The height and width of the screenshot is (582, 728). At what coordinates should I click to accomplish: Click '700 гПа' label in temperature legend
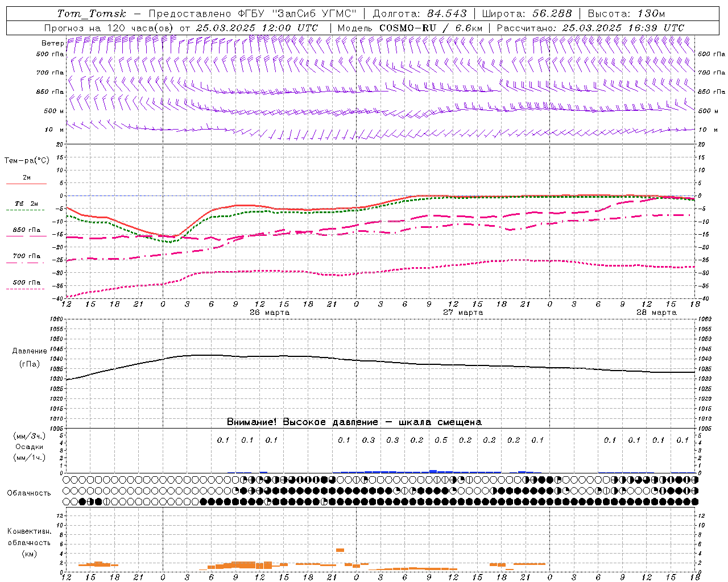point(27,256)
